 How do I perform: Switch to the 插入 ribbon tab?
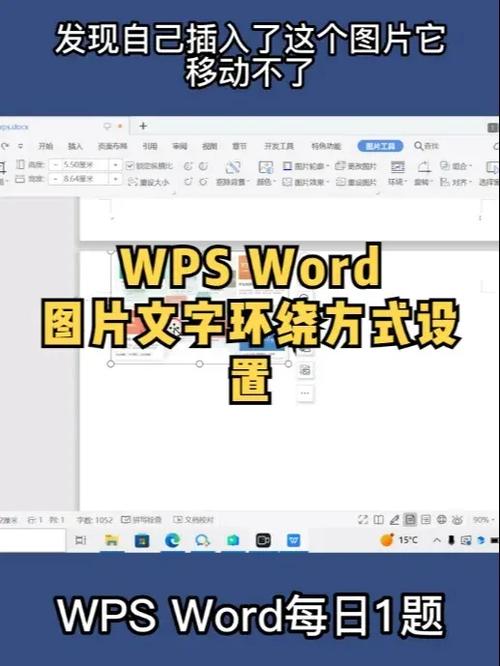[75, 146]
